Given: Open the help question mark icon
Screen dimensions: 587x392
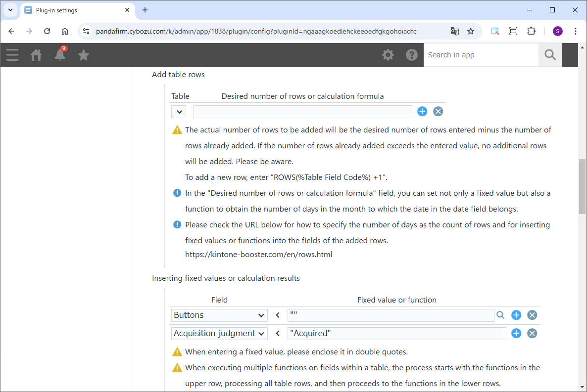Looking at the screenshot, I should pos(412,55).
